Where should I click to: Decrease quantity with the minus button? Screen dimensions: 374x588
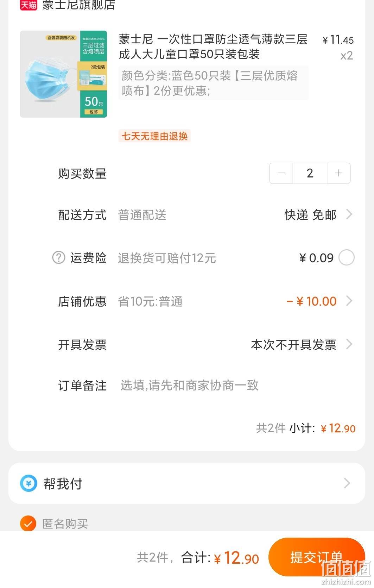pyautogui.click(x=281, y=173)
